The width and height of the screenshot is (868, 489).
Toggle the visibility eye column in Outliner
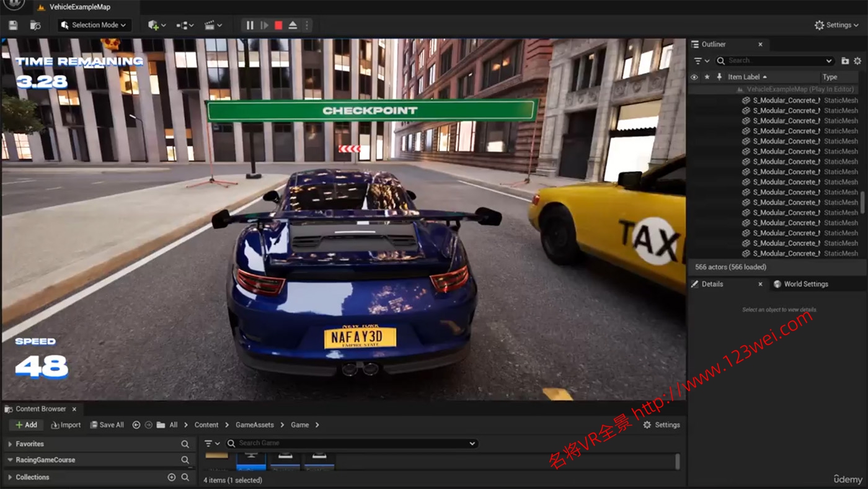(694, 77)
